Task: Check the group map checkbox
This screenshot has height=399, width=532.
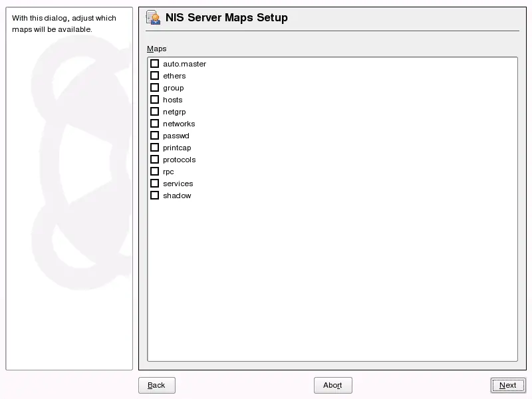Action: [x=154, y=87]
